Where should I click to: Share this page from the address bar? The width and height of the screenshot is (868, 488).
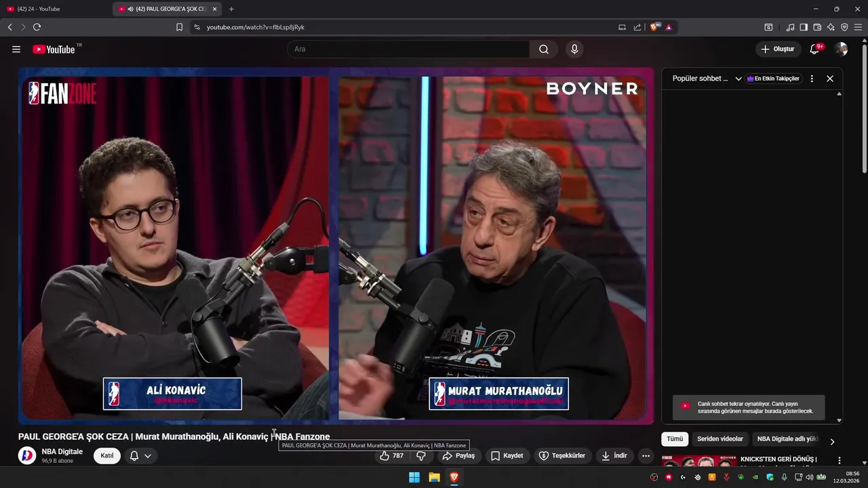tap(637, 27)
